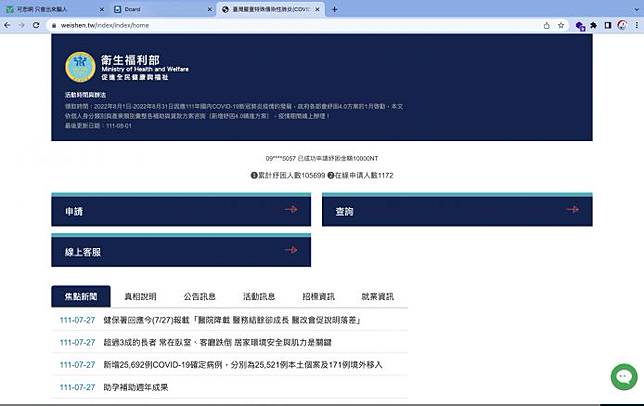Screen dimensions: 644x406
Task: Click the 已成功申請紓困金額10000NT notice
Action: (322, 158)
